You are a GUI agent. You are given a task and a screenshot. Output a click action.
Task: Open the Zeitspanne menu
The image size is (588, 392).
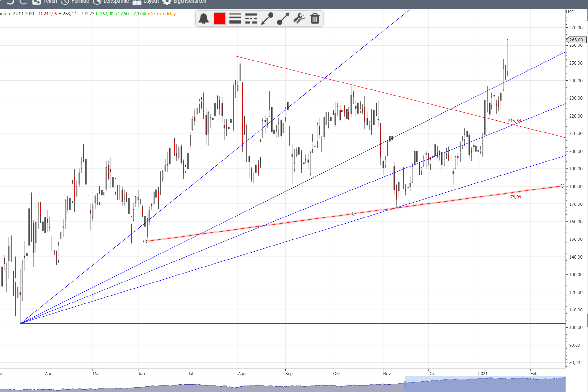tap(111, 2)
